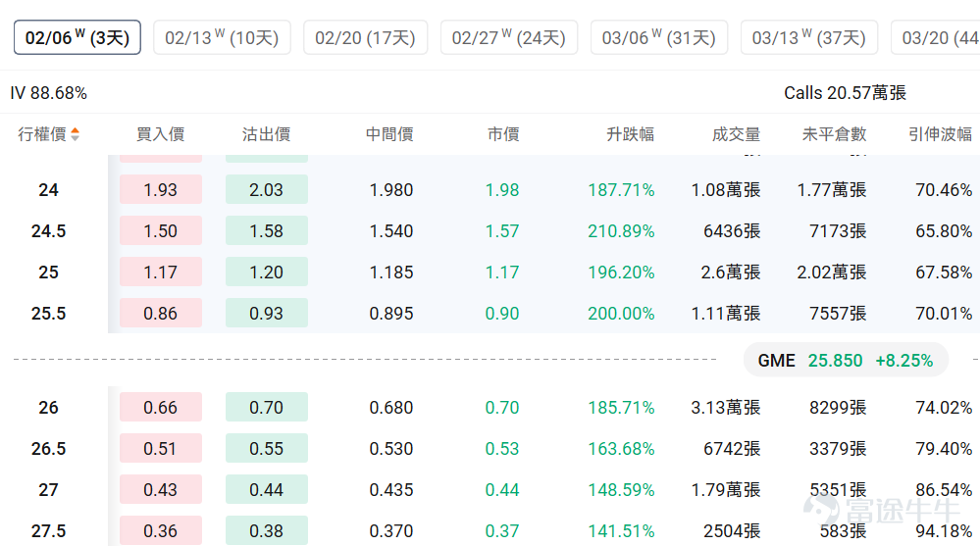This screenshot has height=546, width=980.
Task: Click change value 200.00%
Action: click(621, 314)
